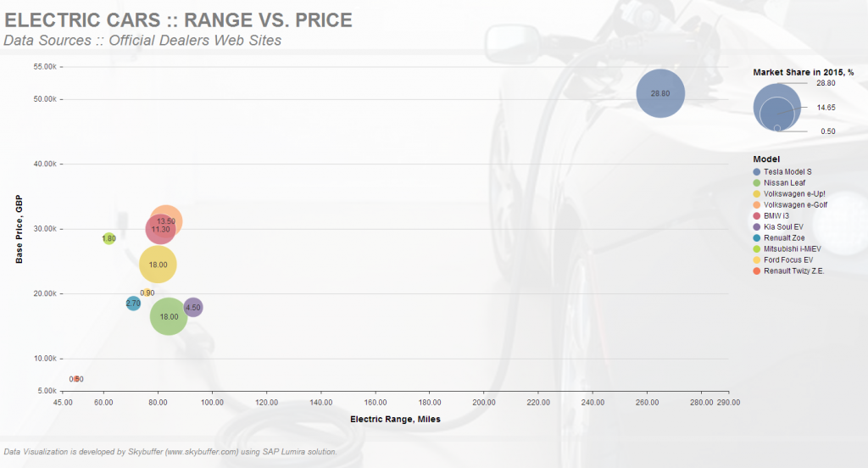Click the Tesla Model S legend color dot

coord(757,172)
